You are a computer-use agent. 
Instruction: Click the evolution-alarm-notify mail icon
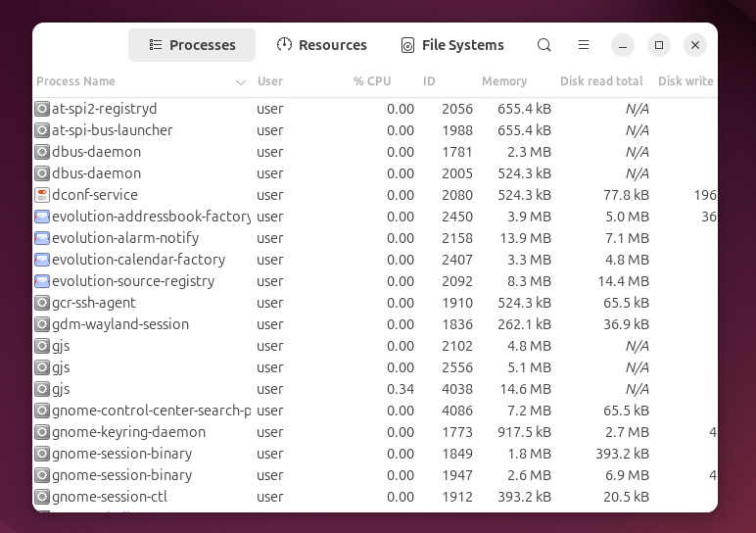(x=42, y=238)
